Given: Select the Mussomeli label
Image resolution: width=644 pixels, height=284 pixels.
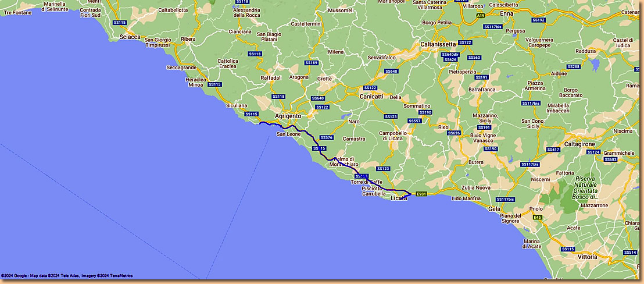Looking at the screenshot, I should tap(341, 10).
